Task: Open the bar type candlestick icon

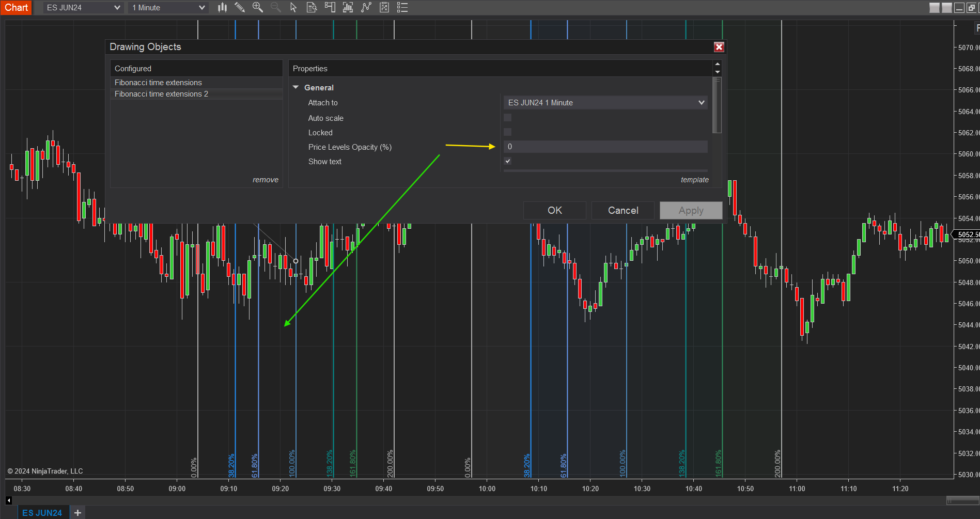Action: click(x=222, y=7)
